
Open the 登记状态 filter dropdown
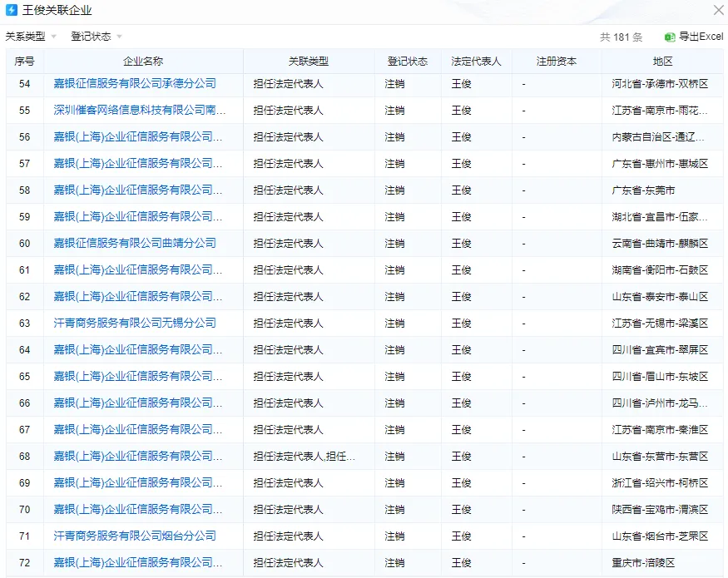point(97,37)
